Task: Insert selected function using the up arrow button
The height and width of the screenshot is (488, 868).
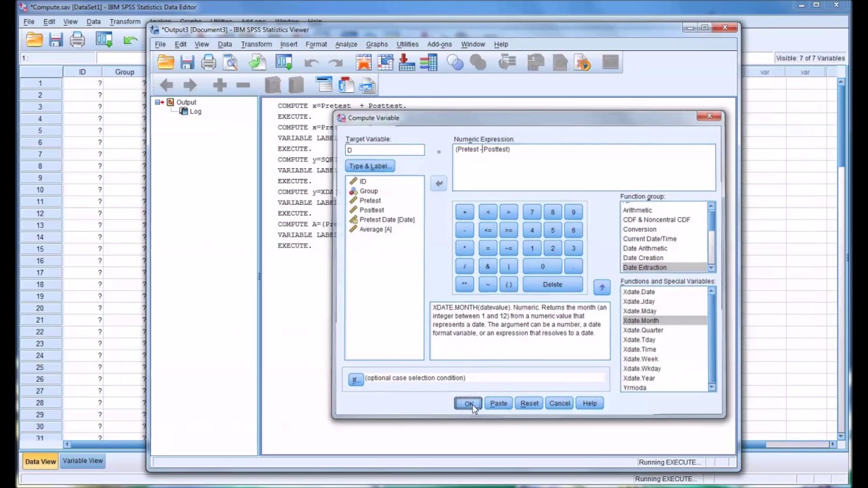Action: tap(601, 287)
